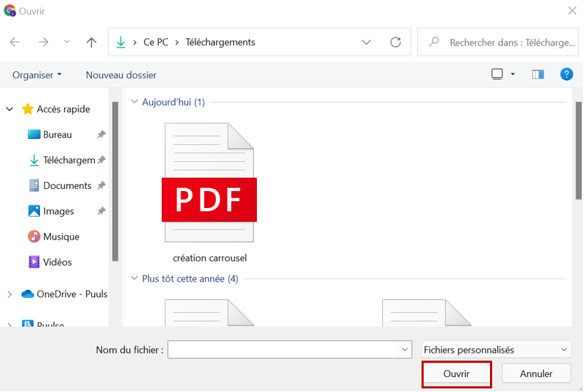Click the search field for Téléchargements
This screenshot has height=392, width=587.
[498, 42]
